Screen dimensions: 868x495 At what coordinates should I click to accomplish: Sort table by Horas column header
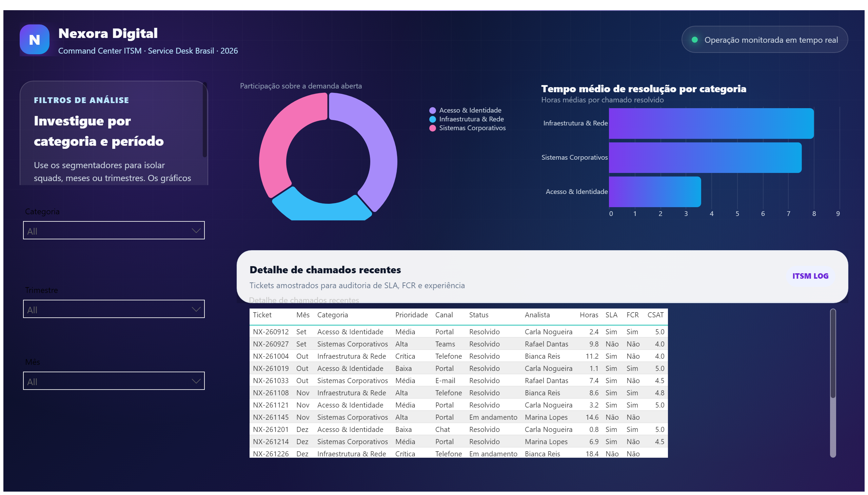click(589, 315)
